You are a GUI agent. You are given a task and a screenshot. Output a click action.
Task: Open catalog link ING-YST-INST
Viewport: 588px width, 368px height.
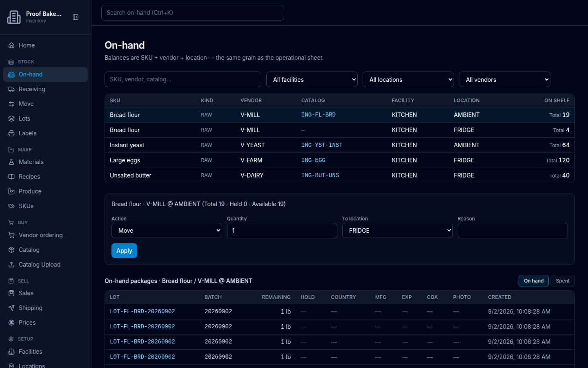[x=322, y=145]
